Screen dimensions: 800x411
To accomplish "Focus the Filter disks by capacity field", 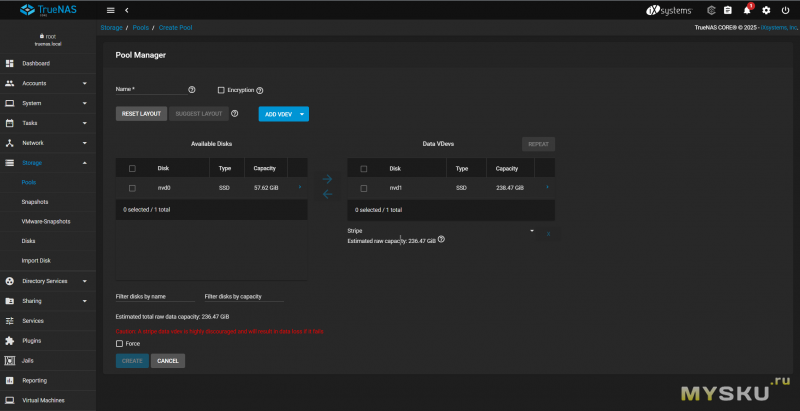I will [244, 296].
